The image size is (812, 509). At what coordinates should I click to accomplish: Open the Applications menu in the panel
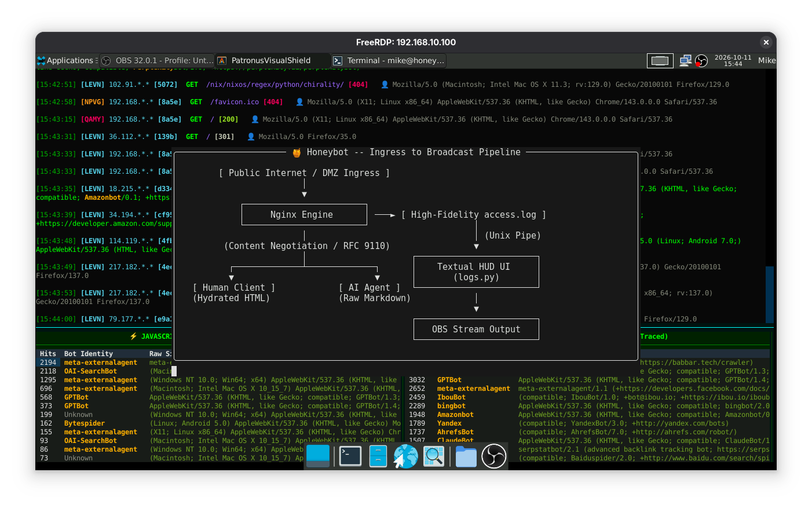(x=67, y=60)
